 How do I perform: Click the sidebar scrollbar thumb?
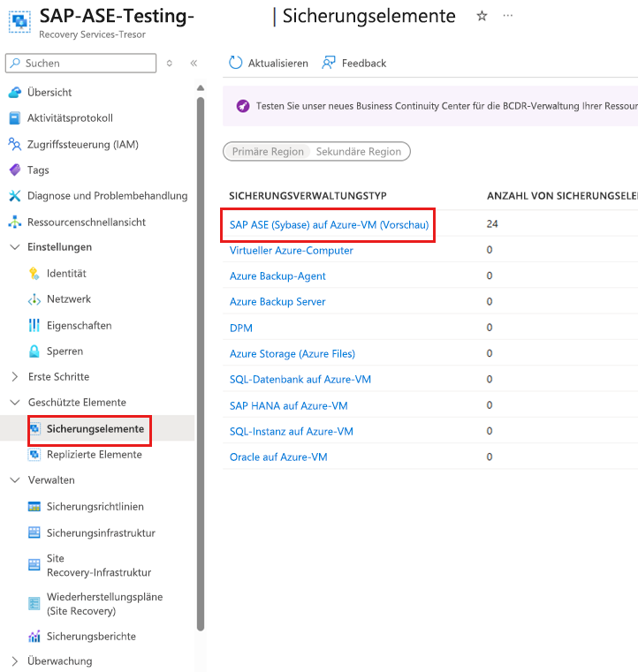pyautogui.click(x=201, y=364)
